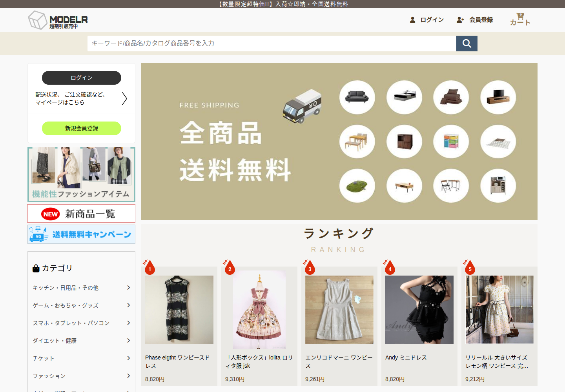Select the bed category circle
The width and height of the screenshot is (565, 392).
coord(404,97)
